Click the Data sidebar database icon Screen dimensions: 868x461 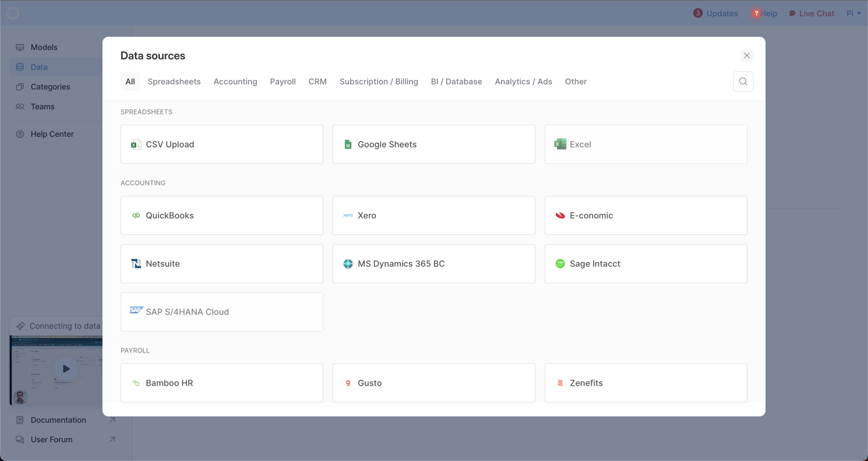click(20, 67)
